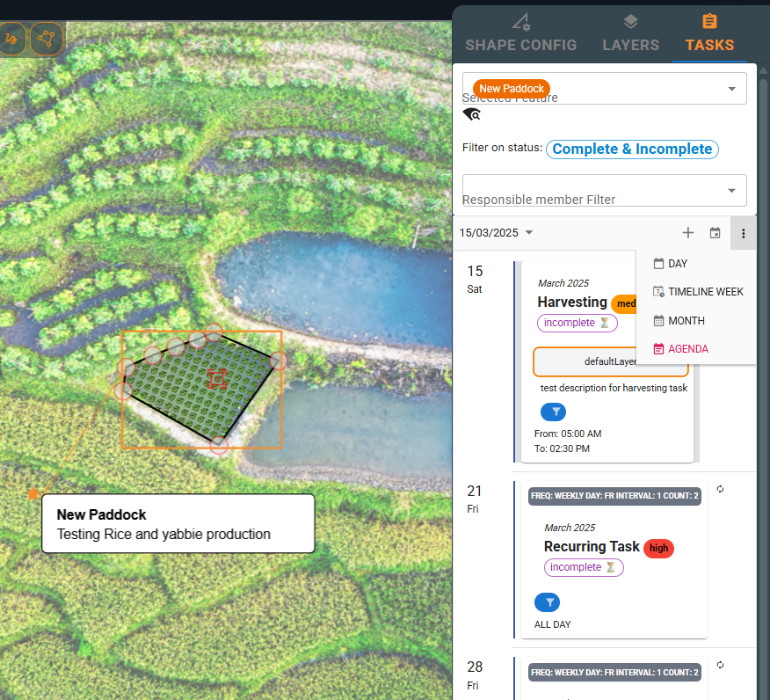This screenshot has width=770, height=700.
Task: Click recurrence icon beside 21 Fri task
Action: [x=721, y=489]
